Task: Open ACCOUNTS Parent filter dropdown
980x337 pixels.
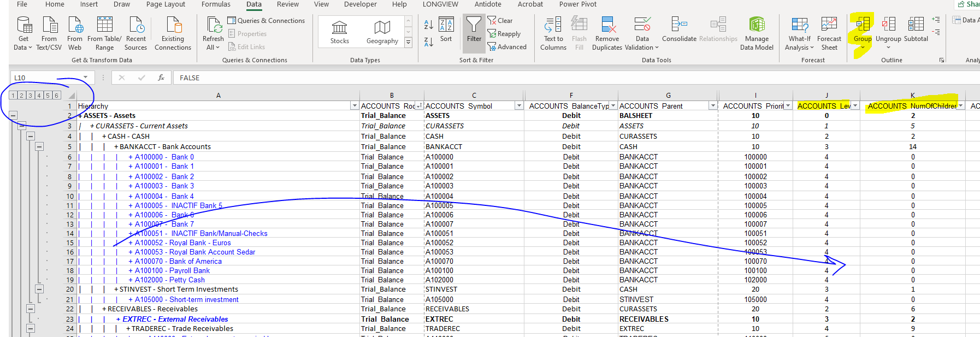Action: [x=712, y=106]
